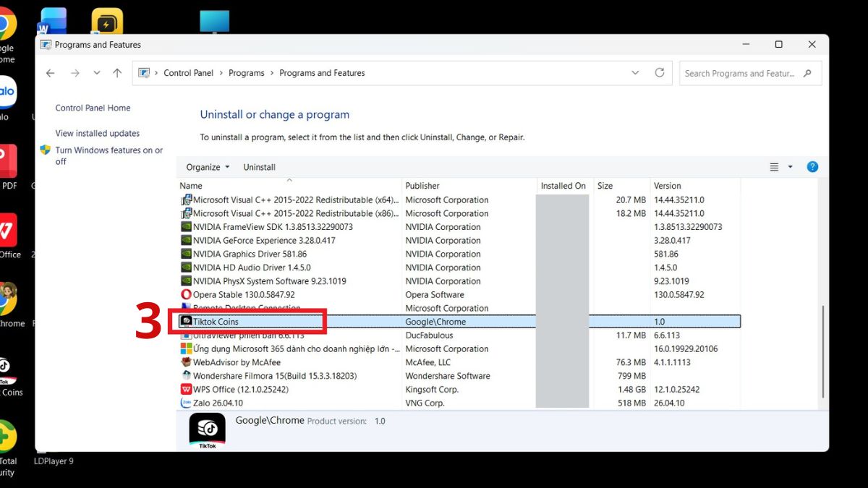Click the NVIDIA Graphics Driver 581.86 icon
The width and height of the screenshot is (868, 488).
[x=186, y=254]
